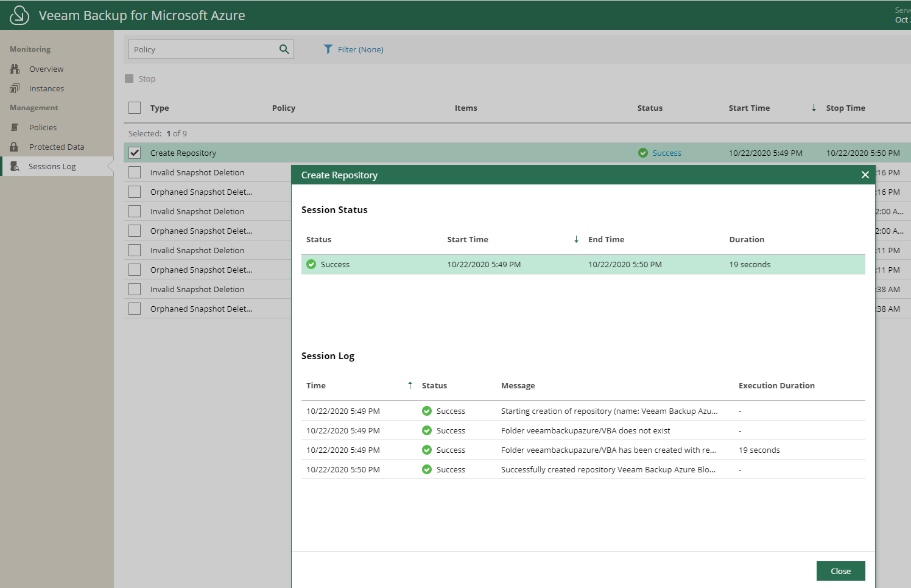Viewport: 911px width, 588px height.
Task: Sort Session Log by Time arrow
Action: 410,385
